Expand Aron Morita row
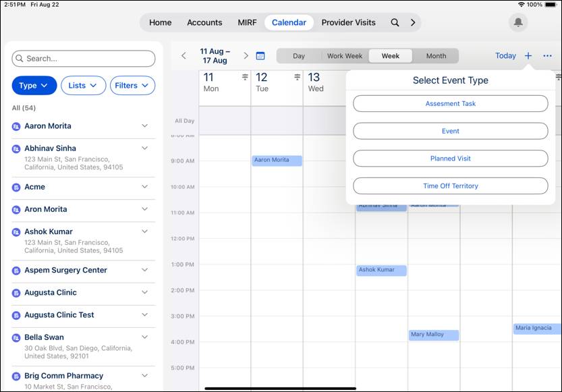The width and height of the screenshot is (562, 392). tap(144, 209)
